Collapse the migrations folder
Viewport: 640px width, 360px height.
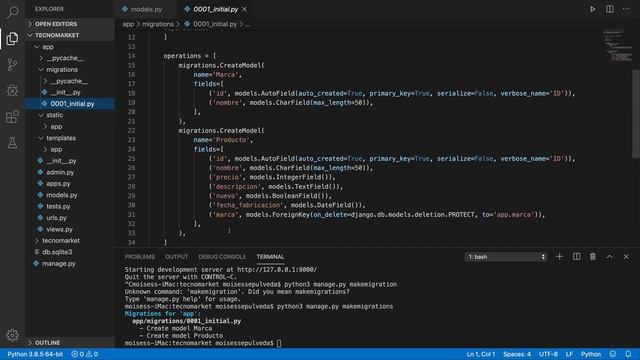tap(70, 69)
